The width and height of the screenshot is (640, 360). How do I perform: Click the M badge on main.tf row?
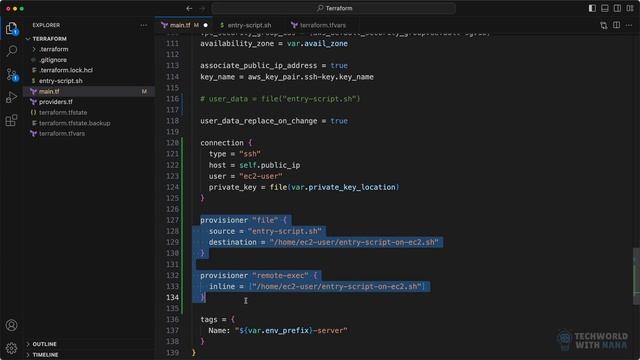[144, 91]
